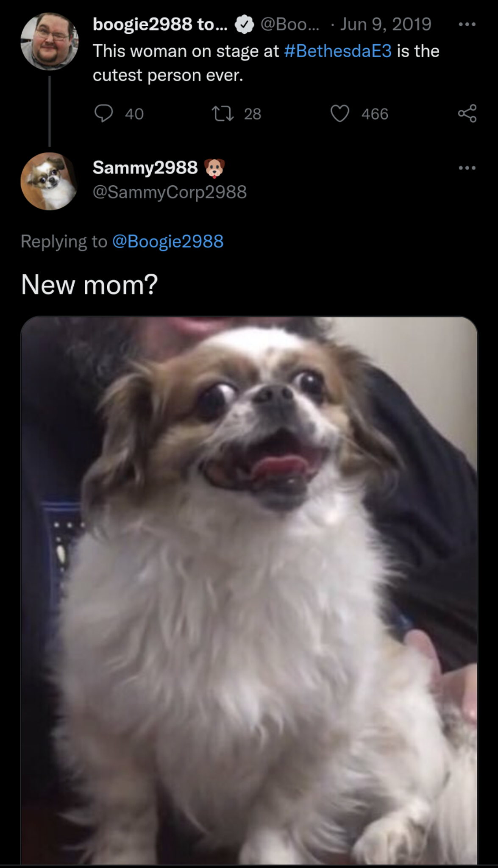The width and height of the screenshot is (498, 868).
Task: Open the tweet text about cutest person ever
Action: tap(266, 63)
